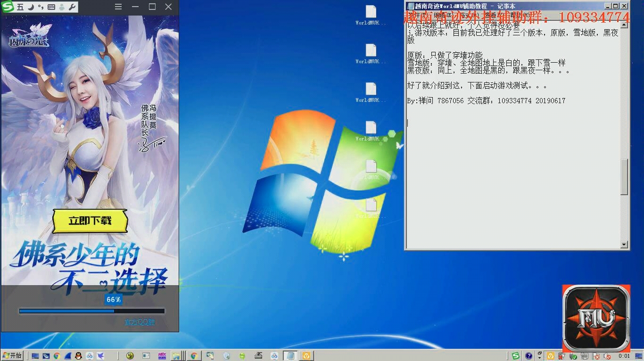Click the blue help question mark icon

[528, 356]
